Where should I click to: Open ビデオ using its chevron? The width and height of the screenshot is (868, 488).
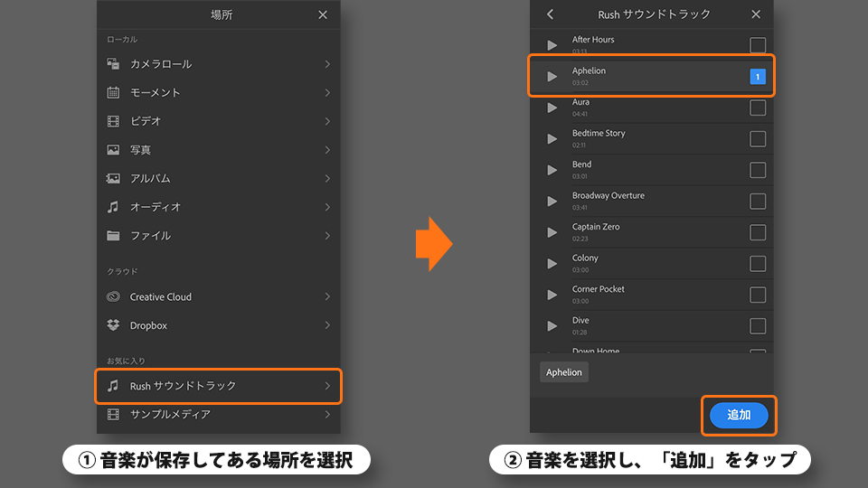click(327, 121)
